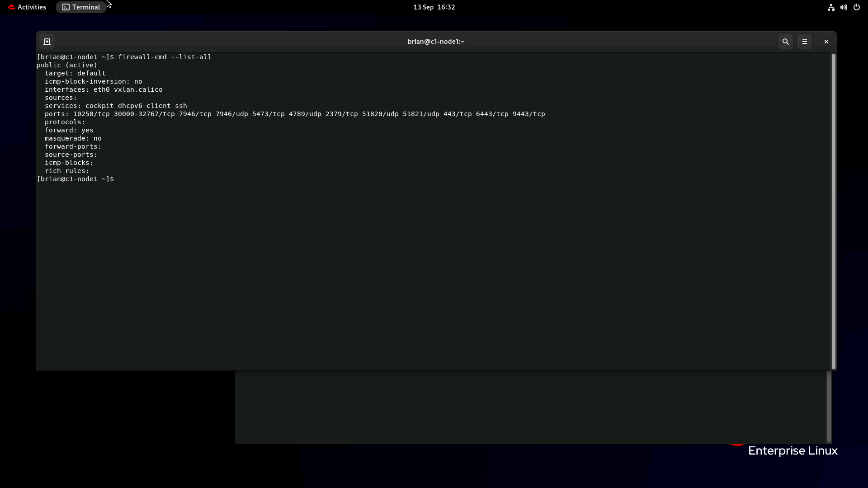Image resolution: width=868 pixels, height=488 pixels.
Task: Open the terminal search with the magnifier icon
Action: 786,41
